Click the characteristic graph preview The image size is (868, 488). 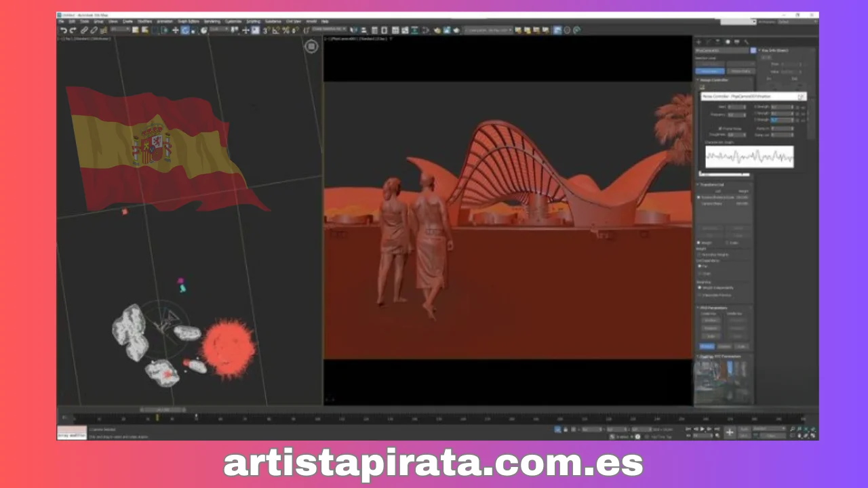749,157
